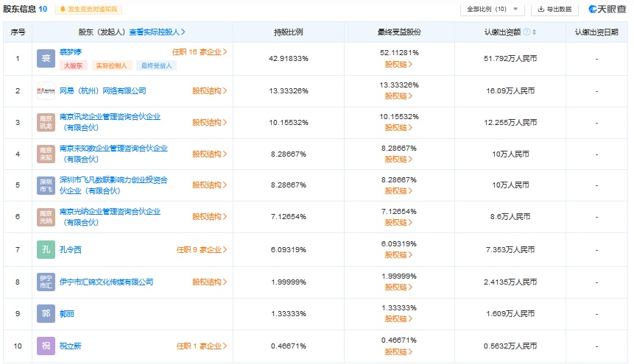Open 查看实际控股人 link
Viewport: 634px width, 364px height.
tap(157, 32)
